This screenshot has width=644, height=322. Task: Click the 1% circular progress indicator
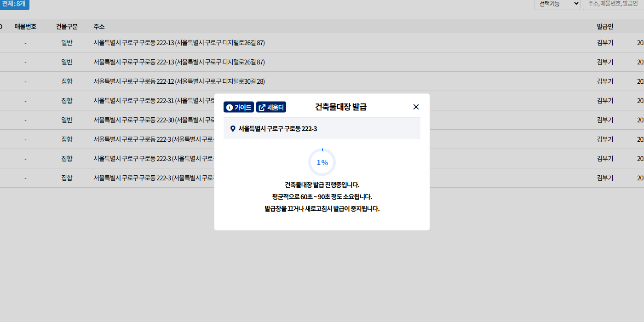point(322,162)
